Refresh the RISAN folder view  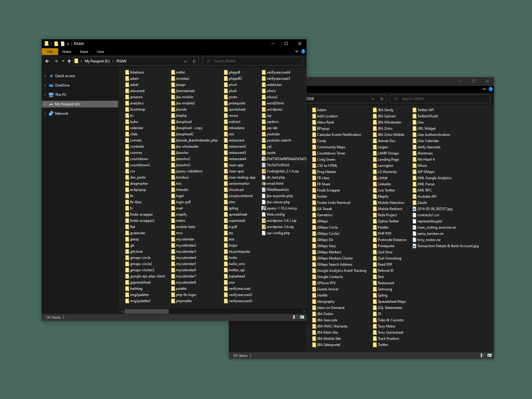tap(194, 61)
